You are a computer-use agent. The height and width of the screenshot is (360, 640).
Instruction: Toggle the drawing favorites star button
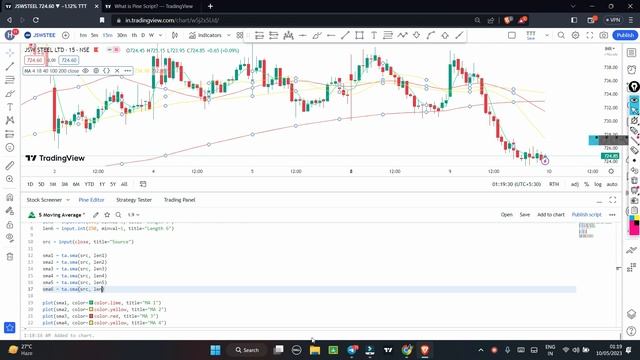coord(10,327)
